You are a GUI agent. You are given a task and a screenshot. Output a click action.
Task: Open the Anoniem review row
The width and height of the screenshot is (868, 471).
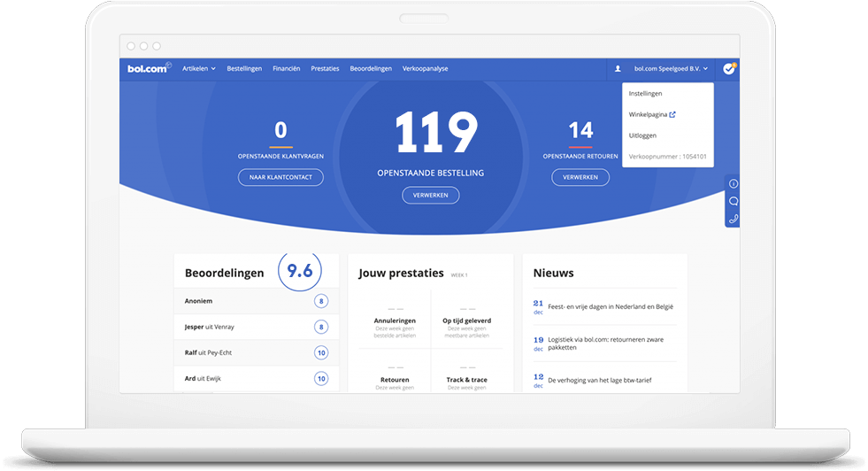click(x=257, y=301)
